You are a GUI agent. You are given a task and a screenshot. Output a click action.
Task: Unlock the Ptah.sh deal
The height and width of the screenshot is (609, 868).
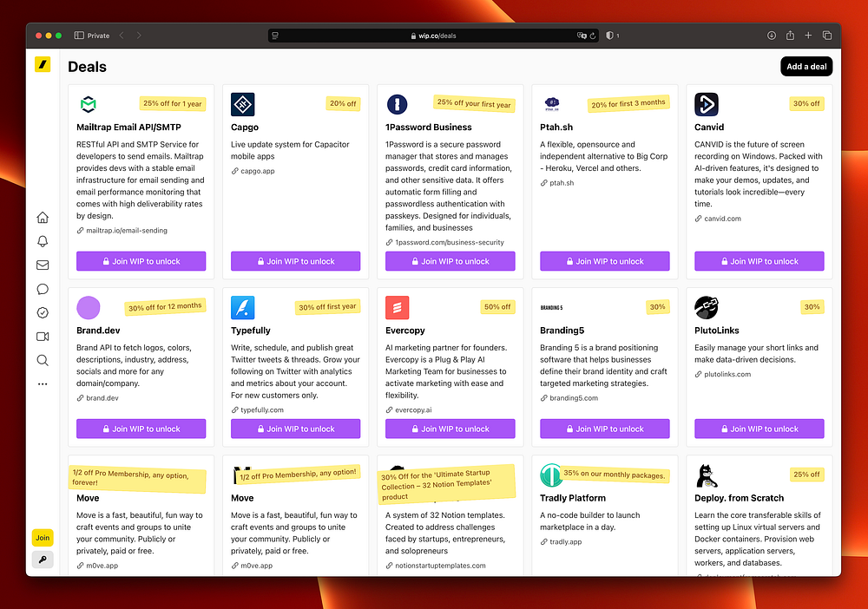(x=604, y=261)
